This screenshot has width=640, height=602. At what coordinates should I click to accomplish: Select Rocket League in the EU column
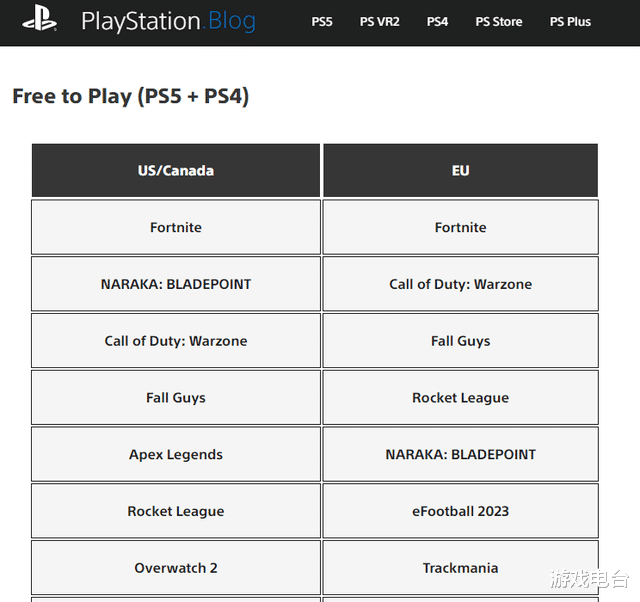(460, 398)
